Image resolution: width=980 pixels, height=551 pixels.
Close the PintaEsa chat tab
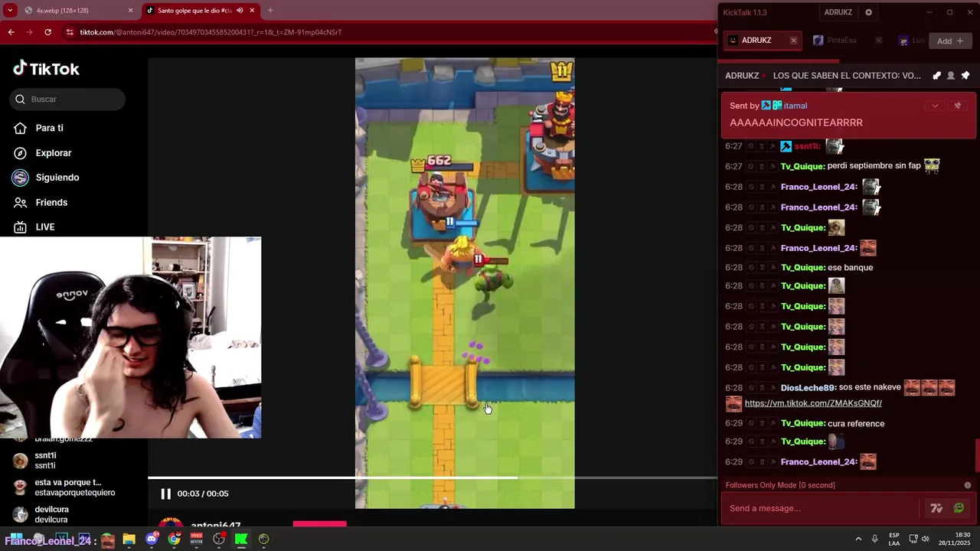pos(878,41)
